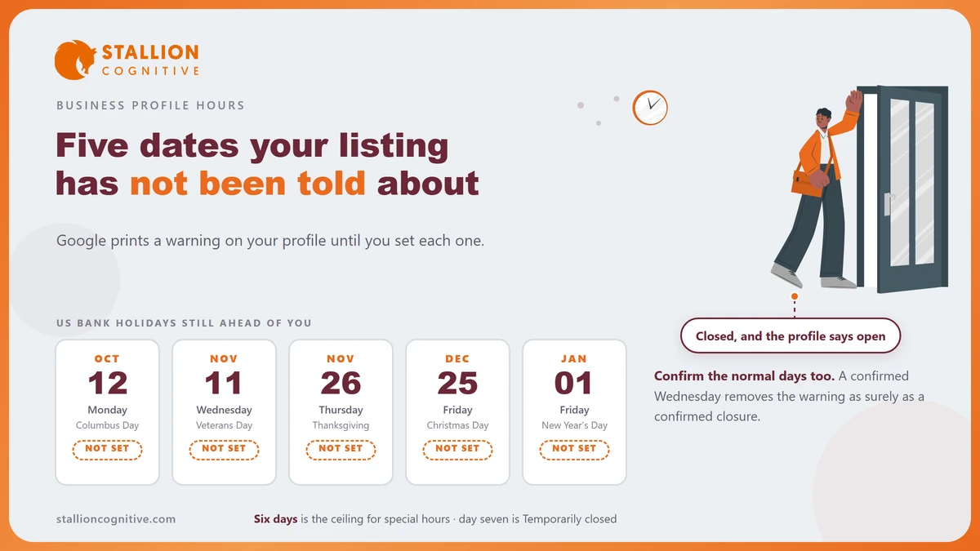Select the JAN 01 New Year's Day card
This screenshot has height=551, width=980.
[574, 412]
